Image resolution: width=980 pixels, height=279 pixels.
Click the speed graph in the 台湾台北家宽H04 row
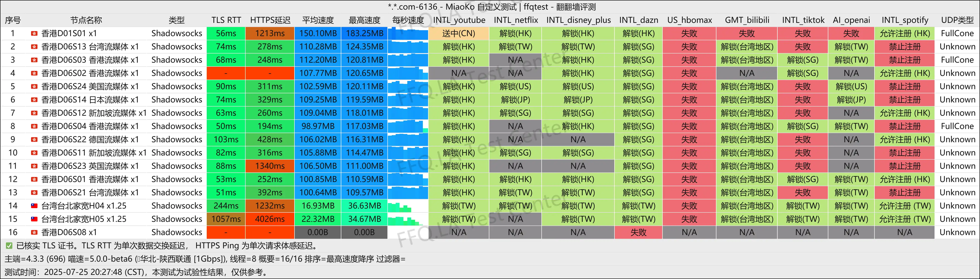(408, 206)
